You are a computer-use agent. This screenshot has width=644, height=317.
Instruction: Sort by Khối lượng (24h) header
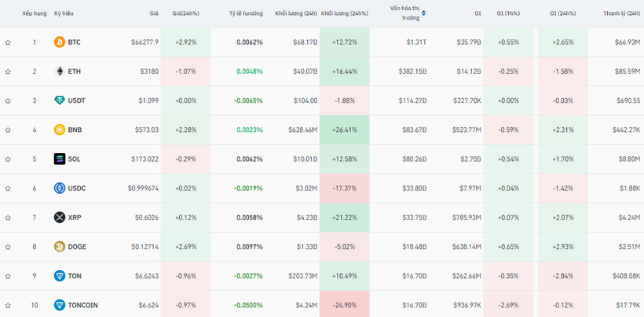coord(296,13)
